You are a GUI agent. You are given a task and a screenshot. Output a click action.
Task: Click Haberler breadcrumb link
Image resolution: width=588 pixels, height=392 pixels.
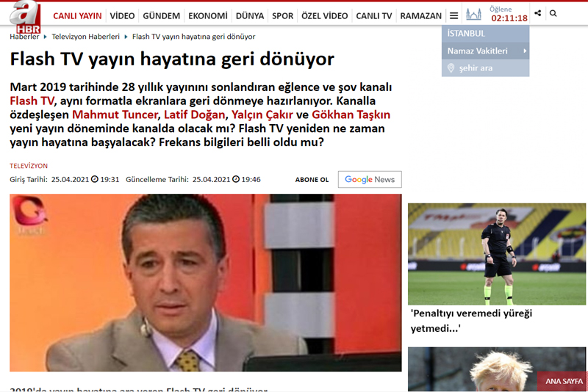click(x=24, y=37)
